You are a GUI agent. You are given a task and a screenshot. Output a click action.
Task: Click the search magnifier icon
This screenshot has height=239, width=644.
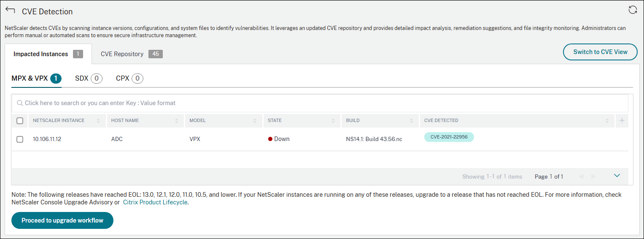[x=20, y=103]
